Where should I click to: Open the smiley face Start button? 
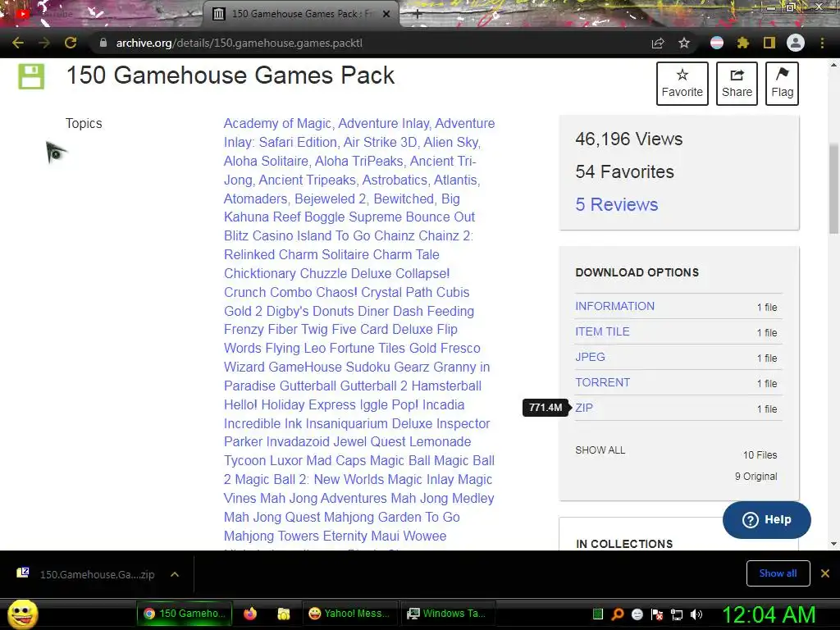coord(23,614)
